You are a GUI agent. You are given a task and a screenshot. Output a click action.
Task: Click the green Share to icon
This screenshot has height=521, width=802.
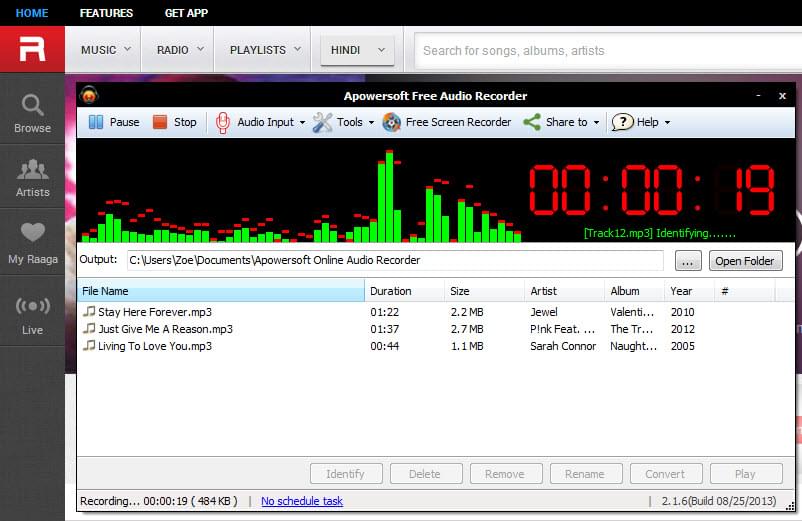pyautogui.click(x=532, y=122)
